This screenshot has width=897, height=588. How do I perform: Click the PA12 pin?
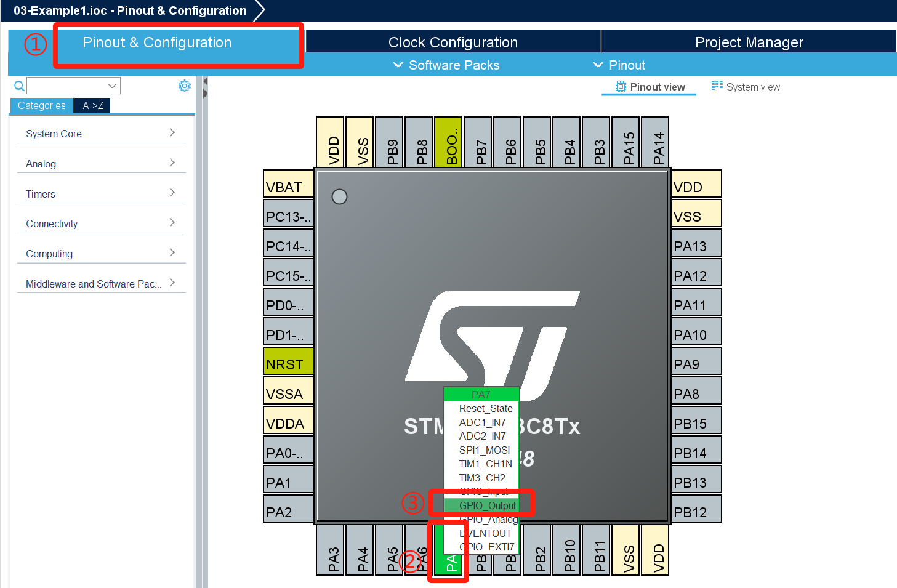(696, 273)
